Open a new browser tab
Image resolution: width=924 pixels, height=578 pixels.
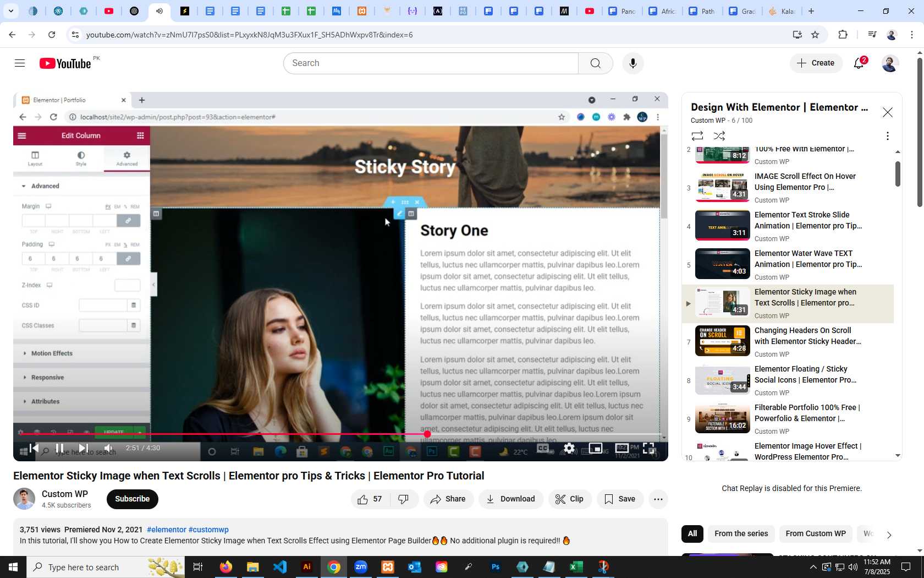tap(811, 11)
